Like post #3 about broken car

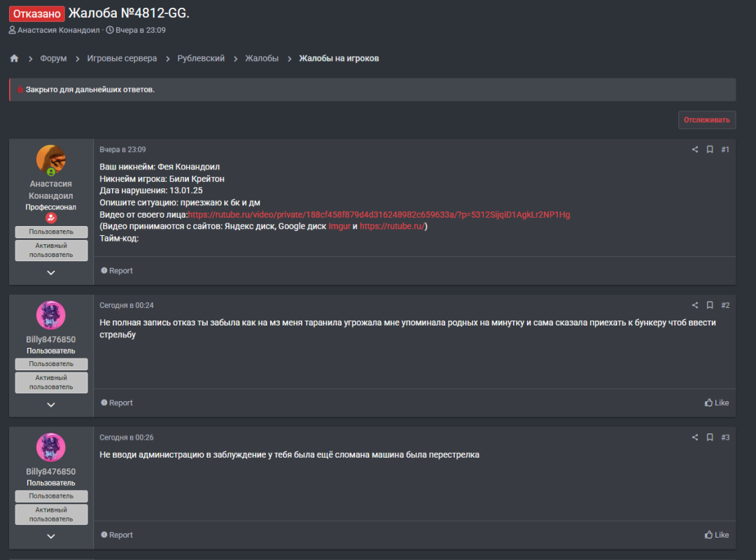tap(717, 535)
